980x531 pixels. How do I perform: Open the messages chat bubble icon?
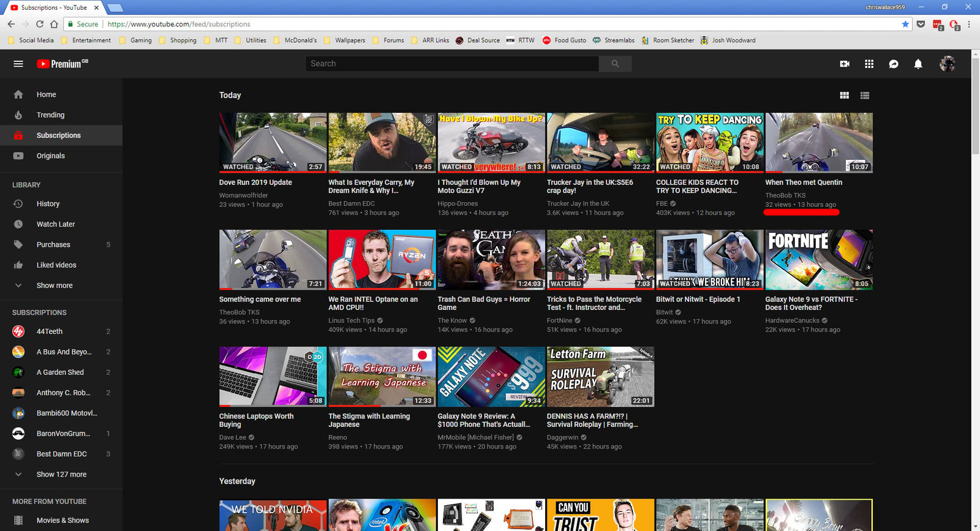click(894, 64)
